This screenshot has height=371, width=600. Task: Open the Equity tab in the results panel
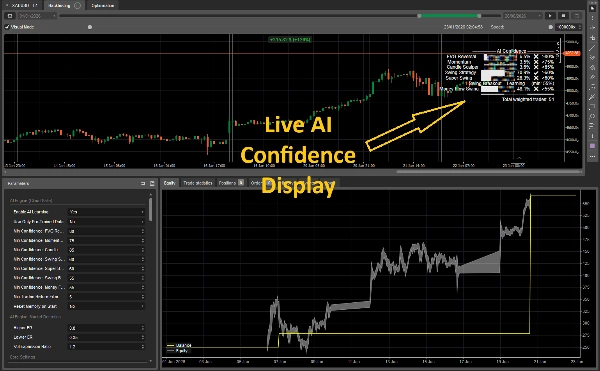[x=170, y=183]
